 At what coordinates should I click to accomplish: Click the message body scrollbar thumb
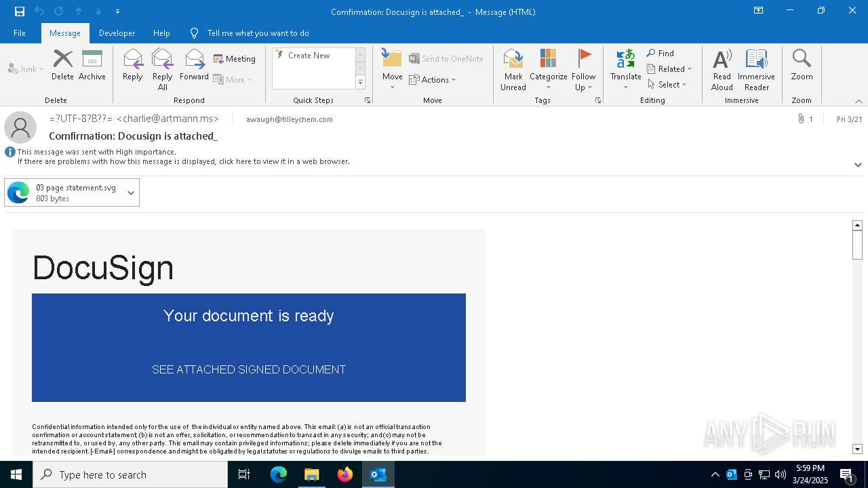[857, 245]
